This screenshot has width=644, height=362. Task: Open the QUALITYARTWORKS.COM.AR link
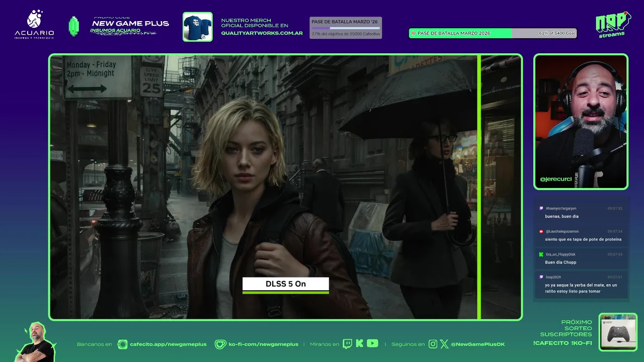(x=262, y=33)
